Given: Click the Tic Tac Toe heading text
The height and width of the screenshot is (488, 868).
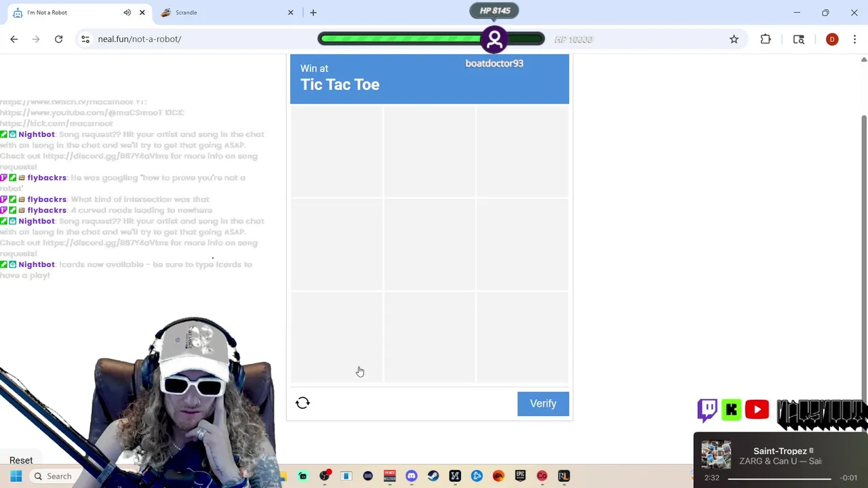Looking at the screenshot, I should coord(340,85).
